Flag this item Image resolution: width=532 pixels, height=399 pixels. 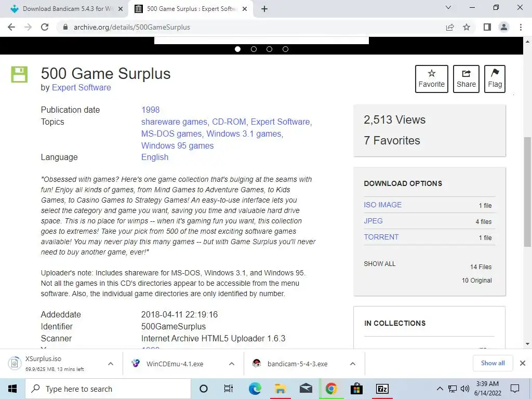[x=495, y=79]
